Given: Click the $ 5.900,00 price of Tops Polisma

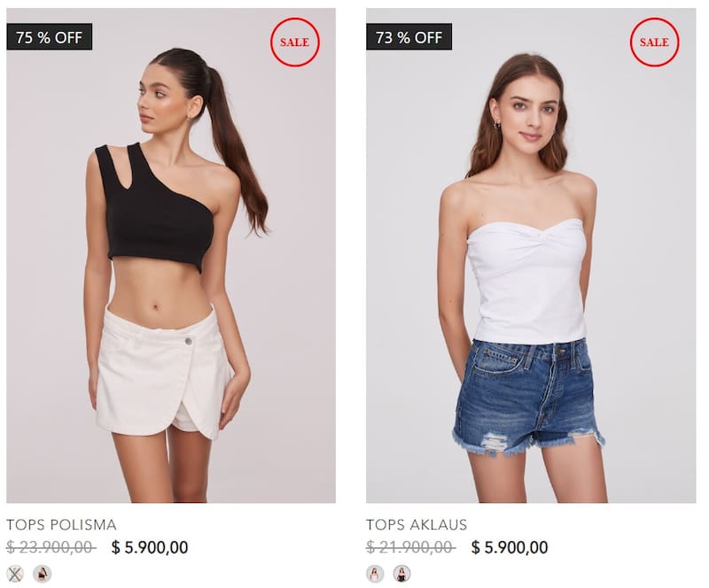Looking at the screenshot, I should point(150,547).
